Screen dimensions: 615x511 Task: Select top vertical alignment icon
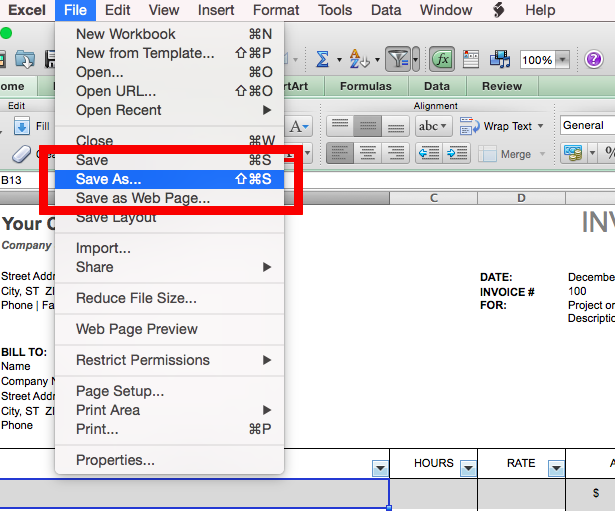pyautogui.click(x=340, y=126)
